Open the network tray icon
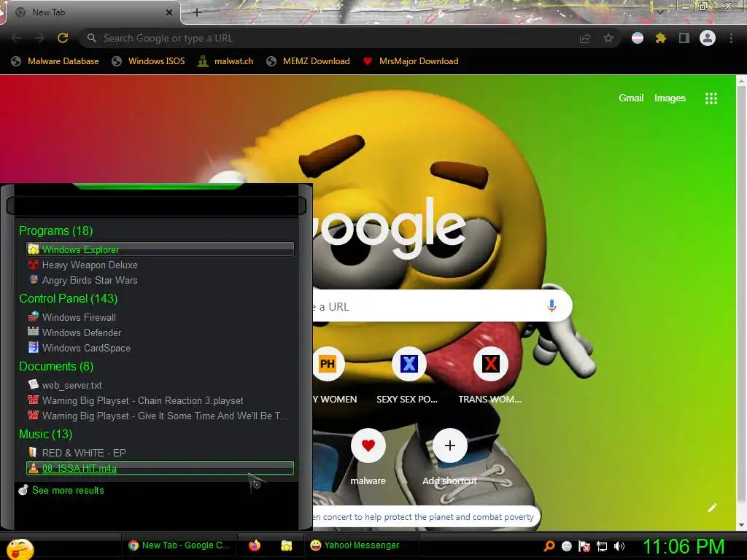 [x=602, y=546]
